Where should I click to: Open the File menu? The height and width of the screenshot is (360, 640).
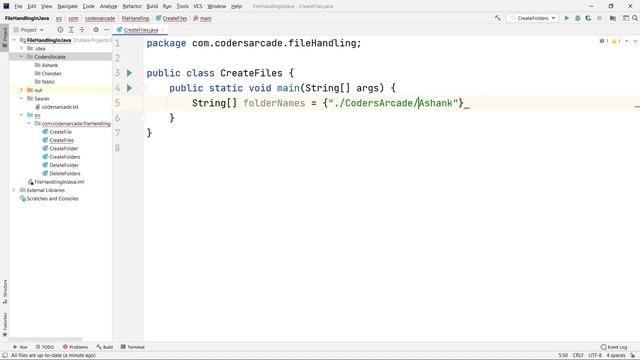click(x=18, y=6)
